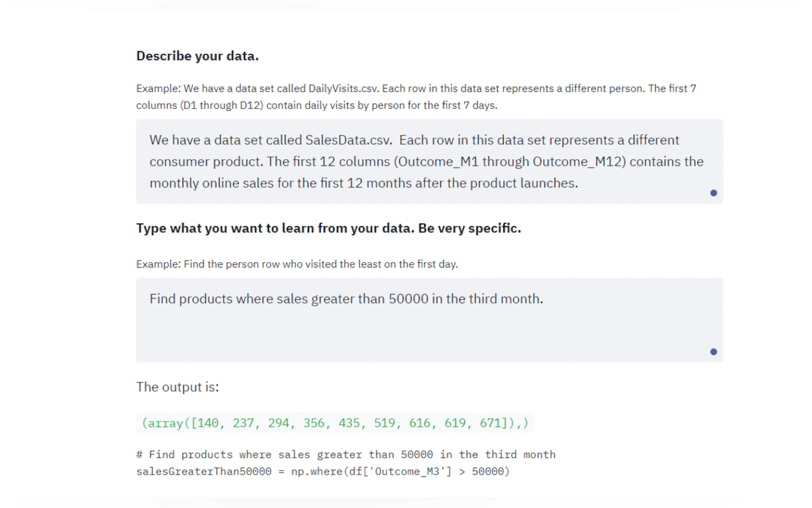Click 'Outcome_M3' in the generated code
The width and height of the screenshot is (812, 508).
point(407,472)
